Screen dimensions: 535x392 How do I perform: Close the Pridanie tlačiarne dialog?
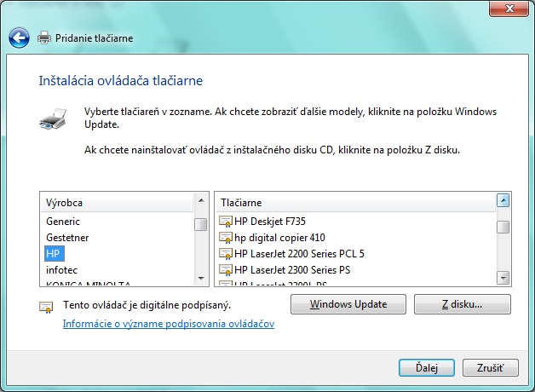point(509,9)
